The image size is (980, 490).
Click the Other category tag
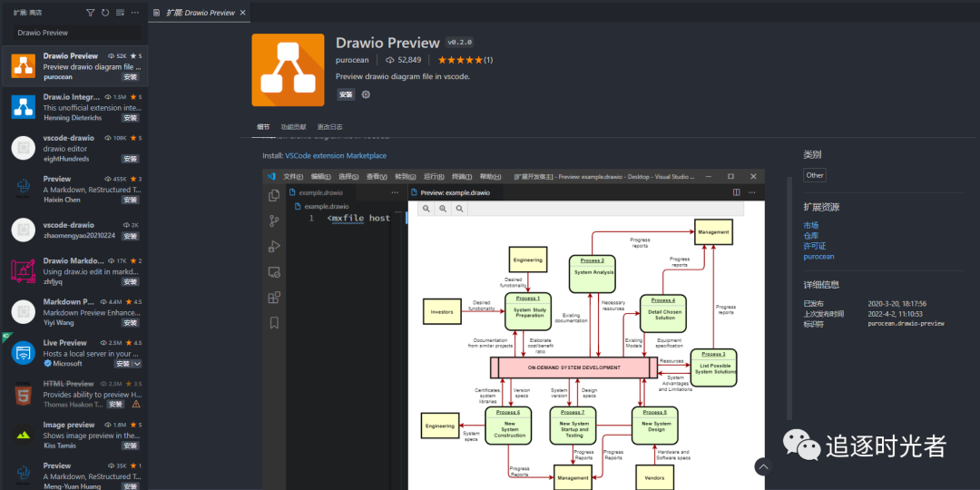click(x=814, y=175)
